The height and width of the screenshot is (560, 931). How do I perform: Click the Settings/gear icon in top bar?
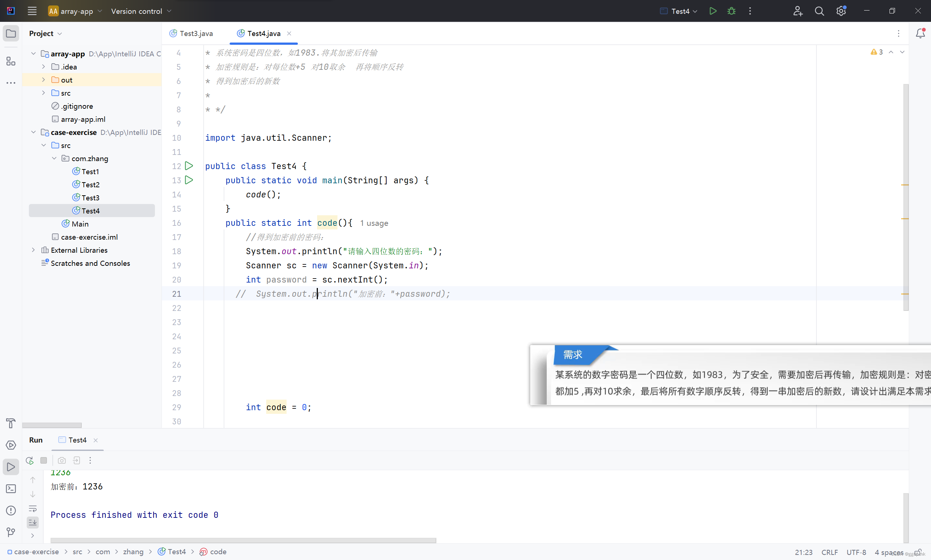(841, 11)
